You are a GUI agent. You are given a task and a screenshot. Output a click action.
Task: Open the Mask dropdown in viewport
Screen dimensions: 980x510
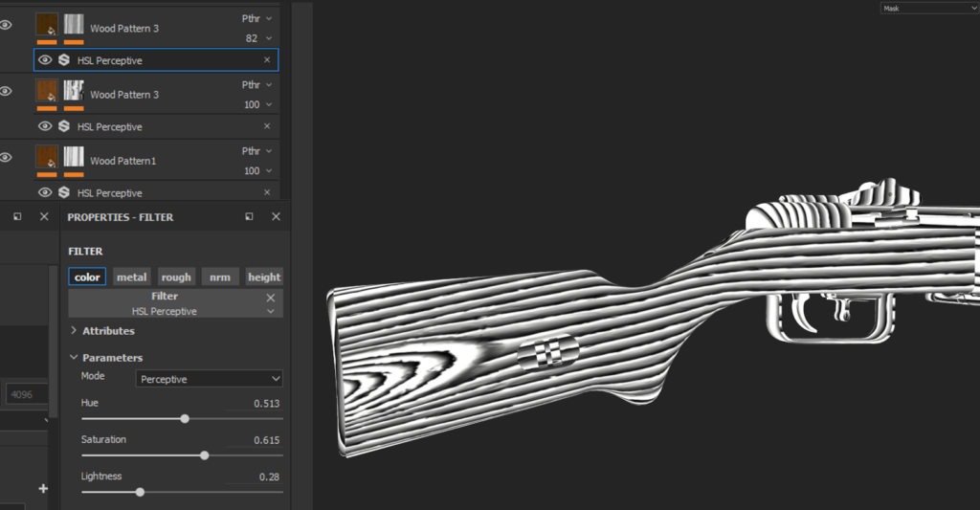(929, 8)
